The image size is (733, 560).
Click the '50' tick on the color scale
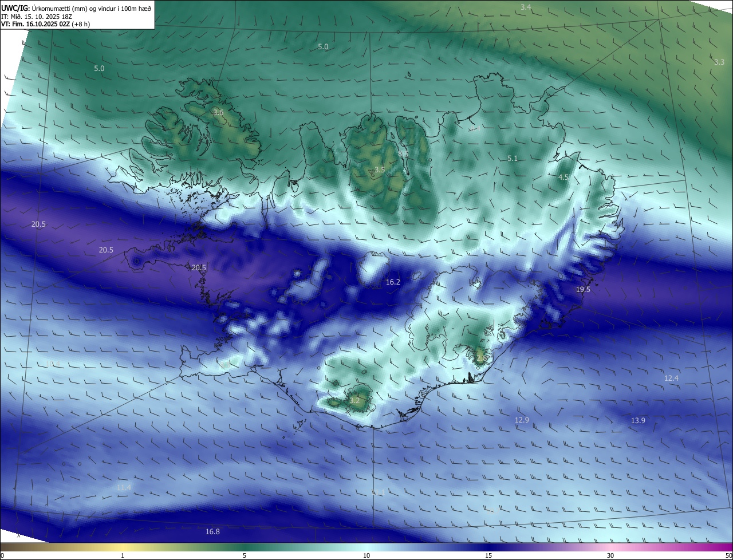coord(728,555)
